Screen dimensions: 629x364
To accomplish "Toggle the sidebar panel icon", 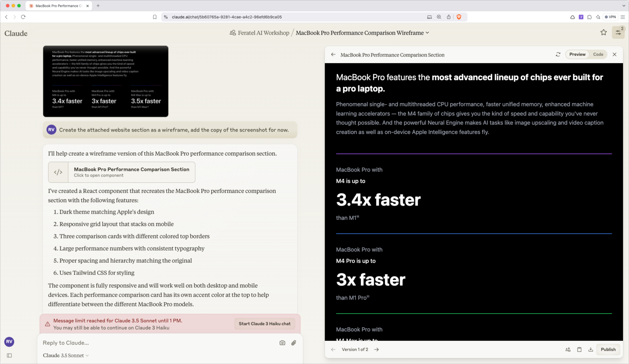I will [9, 355].
